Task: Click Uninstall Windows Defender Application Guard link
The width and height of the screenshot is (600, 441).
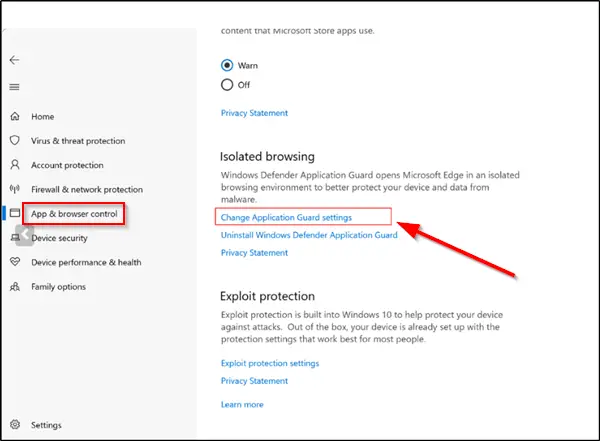Action: point(309,235)
